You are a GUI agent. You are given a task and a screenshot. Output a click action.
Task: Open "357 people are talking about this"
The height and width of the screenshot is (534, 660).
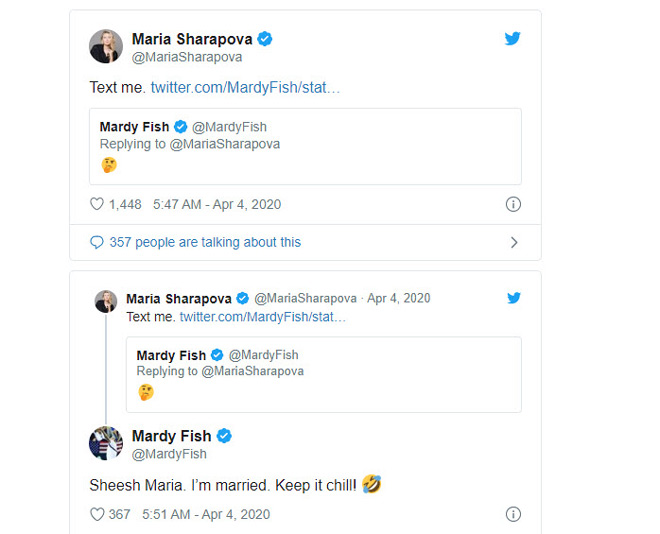[x=205, y=242]
